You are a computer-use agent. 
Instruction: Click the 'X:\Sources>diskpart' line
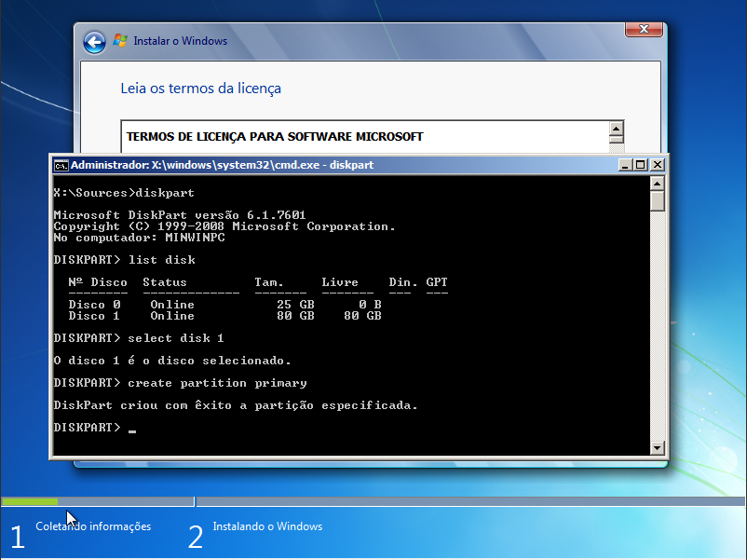(124, 193)
